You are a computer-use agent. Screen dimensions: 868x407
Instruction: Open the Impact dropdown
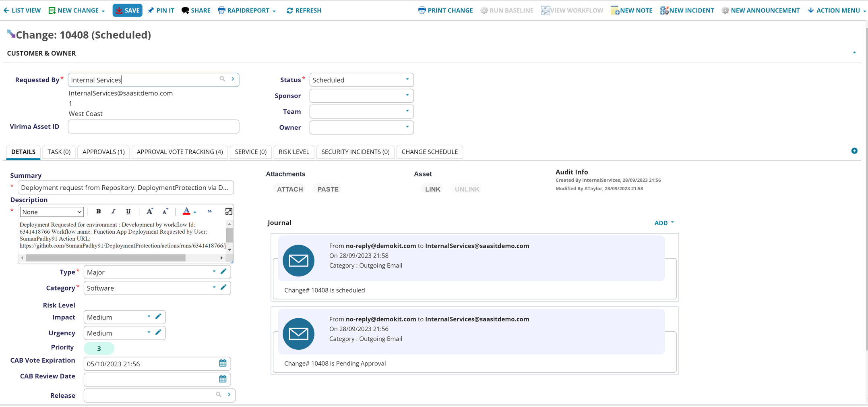(x=149, y=317)
